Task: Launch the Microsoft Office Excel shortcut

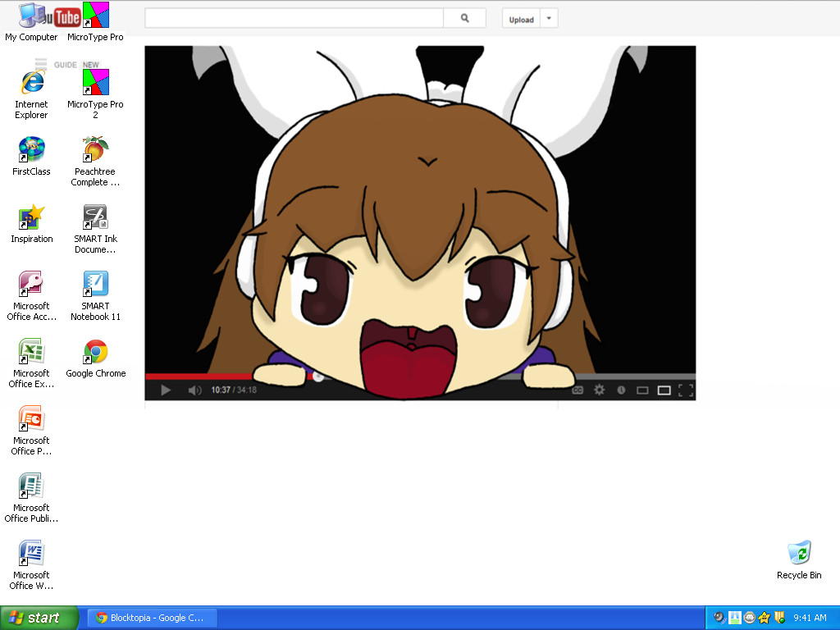Action: point(31,364)
